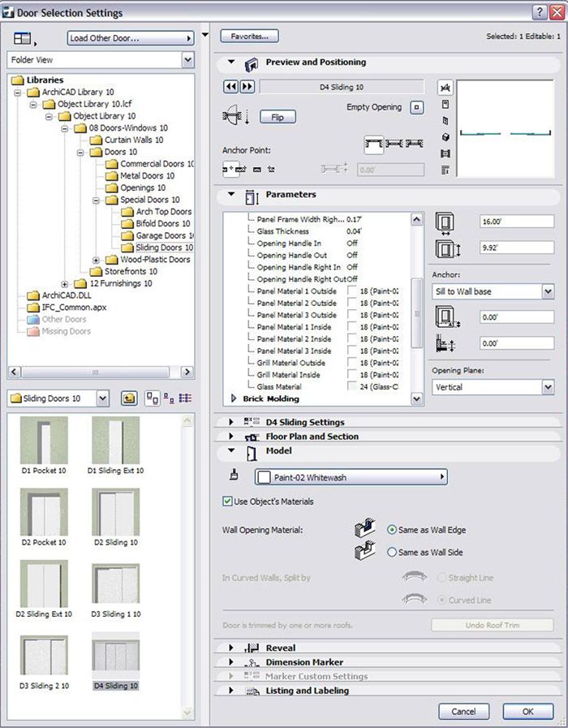Click the library view mode icon
Image resolution: width=568 pixels, height=728 pixels.
pyautogui.click(x=23, y=38)
